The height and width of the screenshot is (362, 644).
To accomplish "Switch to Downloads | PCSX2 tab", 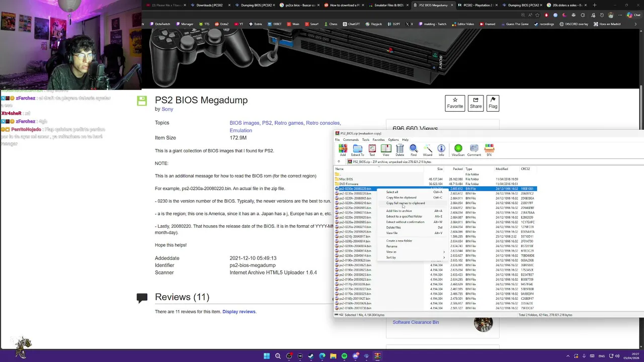I will pyautogui.click(x=210, y=5).
